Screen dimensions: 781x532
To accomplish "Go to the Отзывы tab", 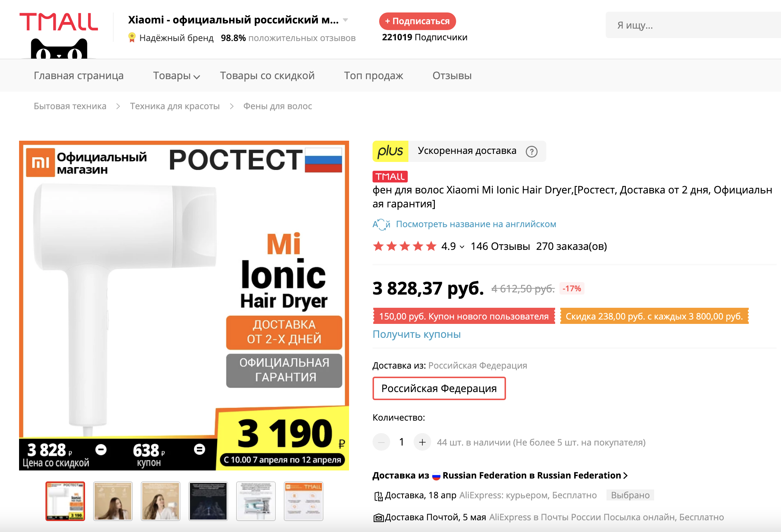I will point(452,76).
